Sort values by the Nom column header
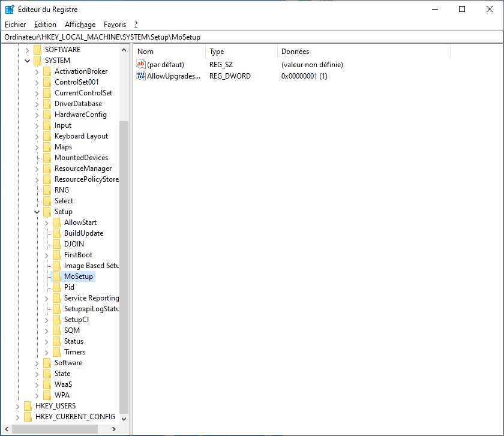The image size is (504, 436). tap(169, 52)
